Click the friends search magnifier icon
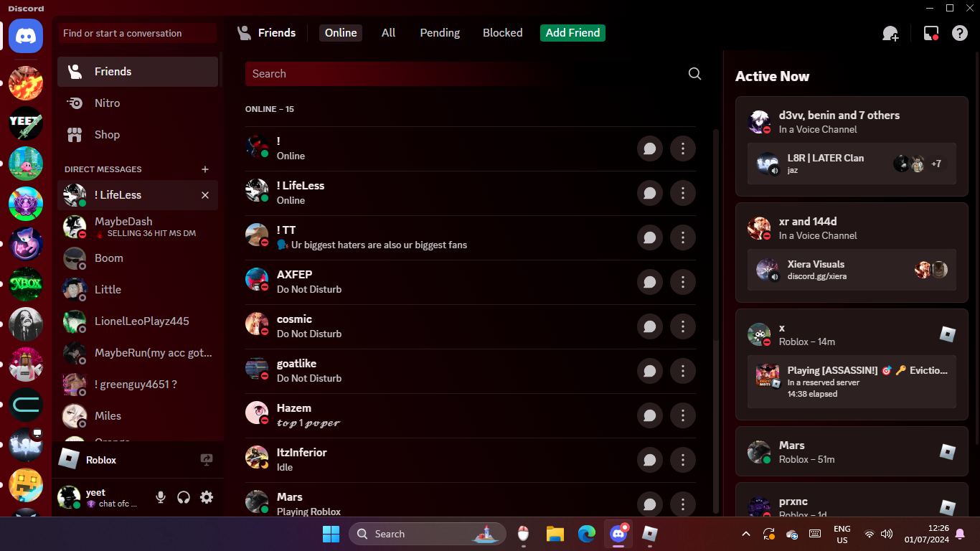Image resolution: width=980 pixels, height=551 pixels. (694, 74)
